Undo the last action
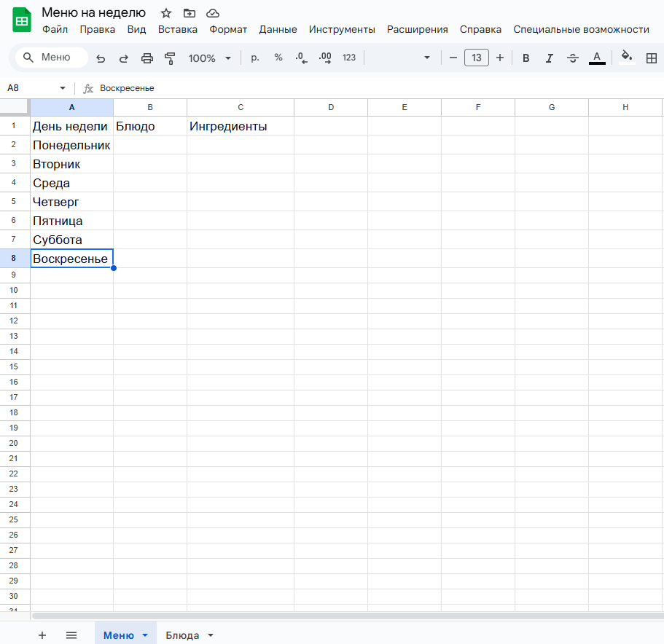Screen dimensions: 664x644 [101, 58]
